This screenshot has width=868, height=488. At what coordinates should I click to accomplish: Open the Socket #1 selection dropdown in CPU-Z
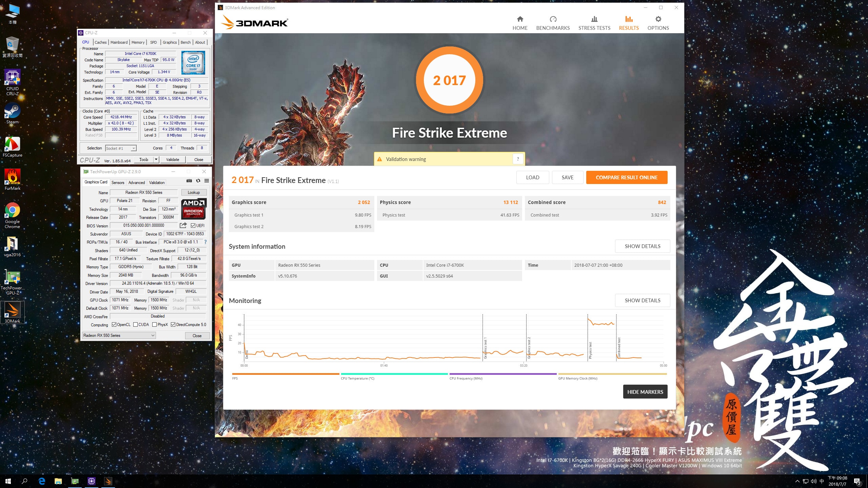coord(121,148)
